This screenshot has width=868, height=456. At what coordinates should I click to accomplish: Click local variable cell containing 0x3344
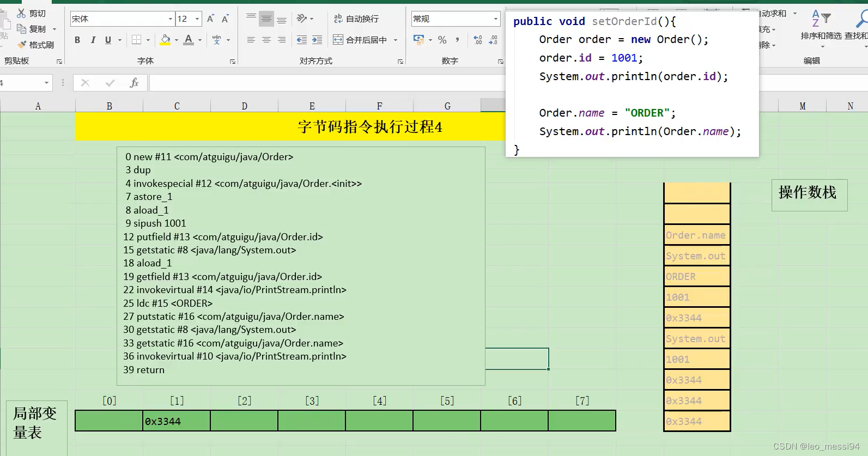tap(177, 421)
